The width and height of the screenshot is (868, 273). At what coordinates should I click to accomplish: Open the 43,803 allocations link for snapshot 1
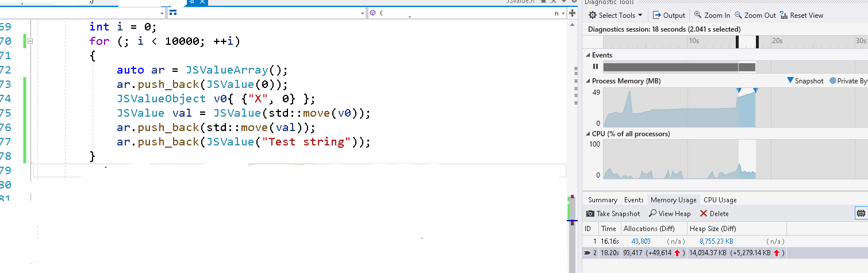point(641,241)
